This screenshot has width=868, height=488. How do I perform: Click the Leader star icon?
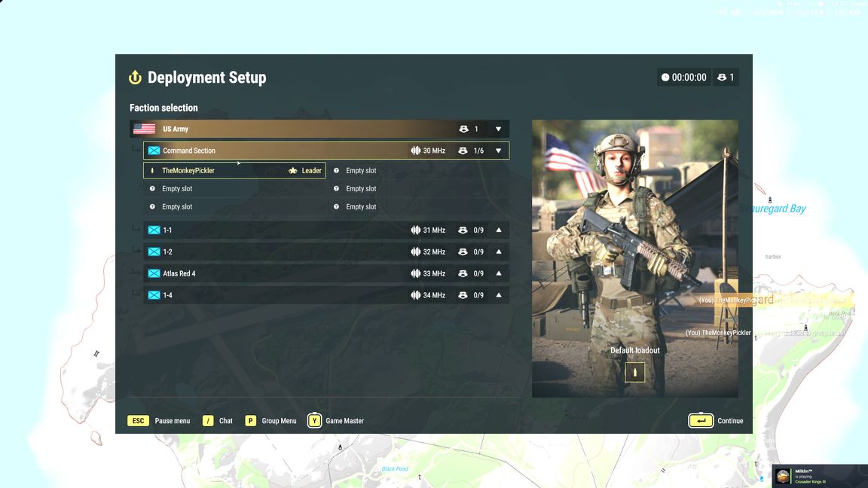[x=293, y=171]
